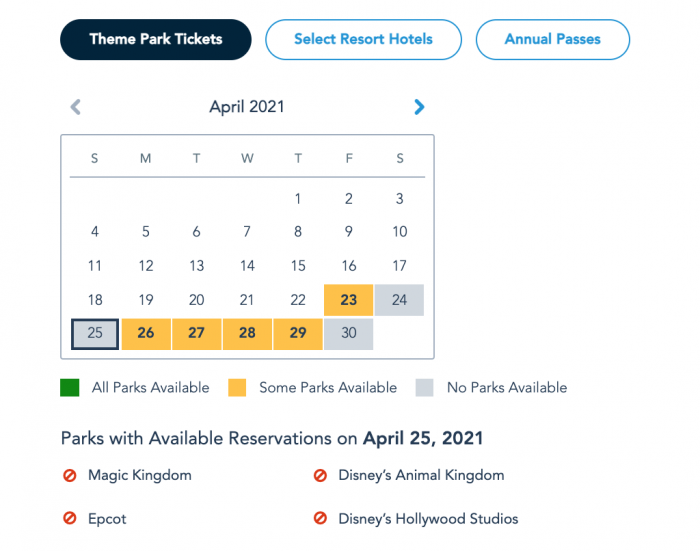Select April 30 on the calendar
The height and width of the screenshot is (551, 700).
(348, 333)
